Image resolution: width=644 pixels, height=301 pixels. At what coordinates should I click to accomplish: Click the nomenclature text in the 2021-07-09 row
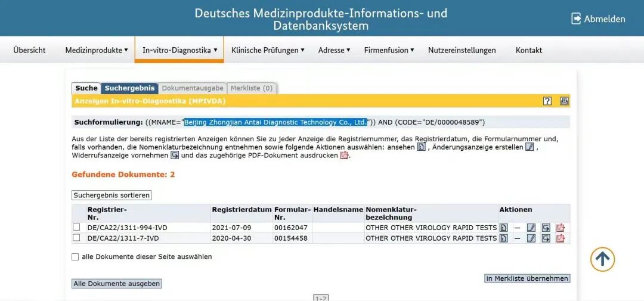click(431, 228)
